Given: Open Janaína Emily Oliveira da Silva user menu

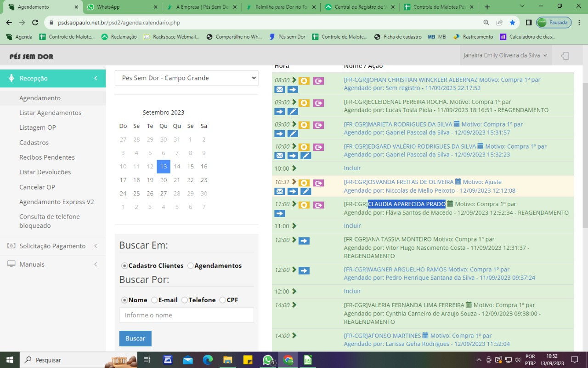Looking at the screenshot, I should (x=505, y=55).
